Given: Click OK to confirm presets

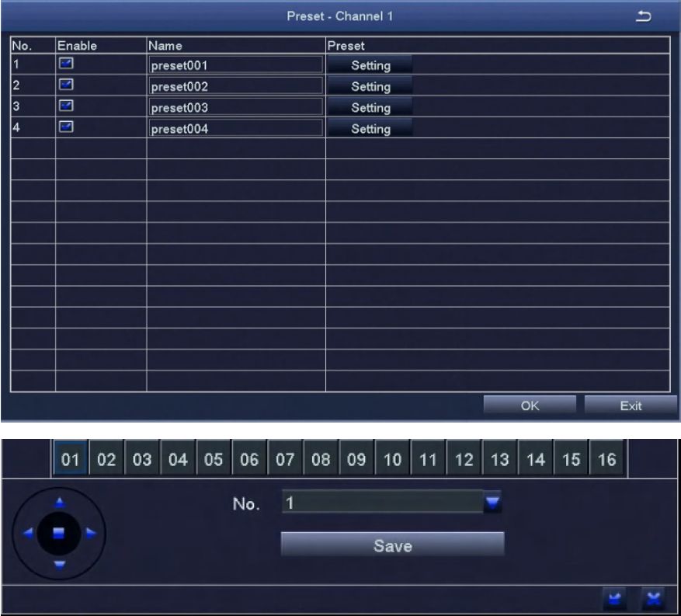Looking at the screenshot, I should (x=530, y=405).
